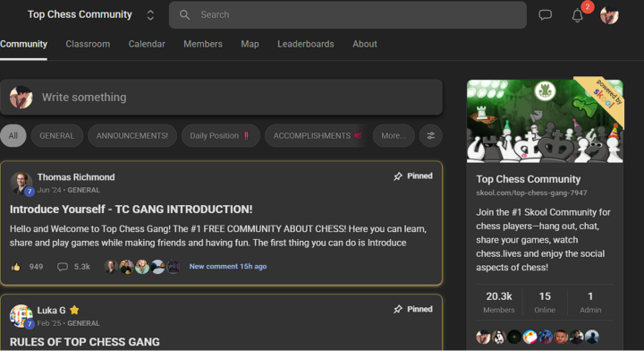Click Top Chess Community title in sidebar
644x351 pixels.
click(x=529, y=179)
